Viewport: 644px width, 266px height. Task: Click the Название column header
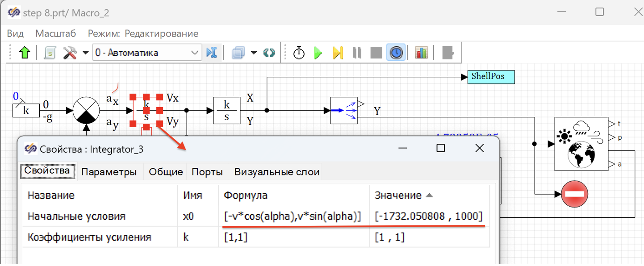tap(100, 195)
